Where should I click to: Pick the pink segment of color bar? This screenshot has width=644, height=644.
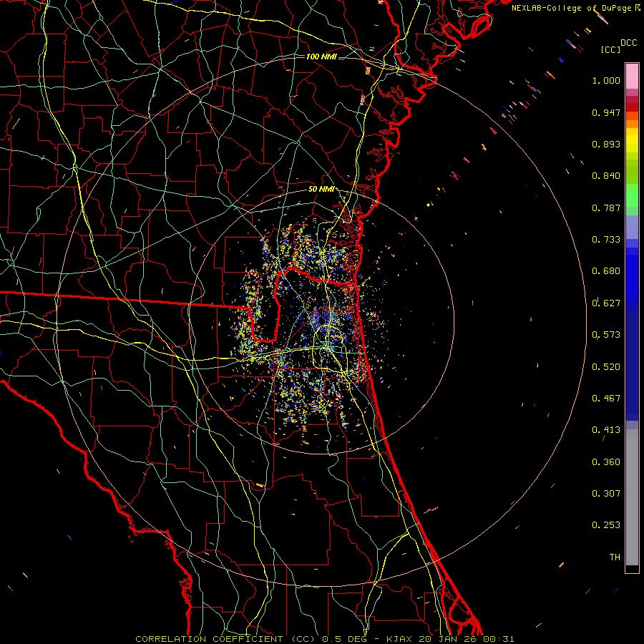click(632, 76)
